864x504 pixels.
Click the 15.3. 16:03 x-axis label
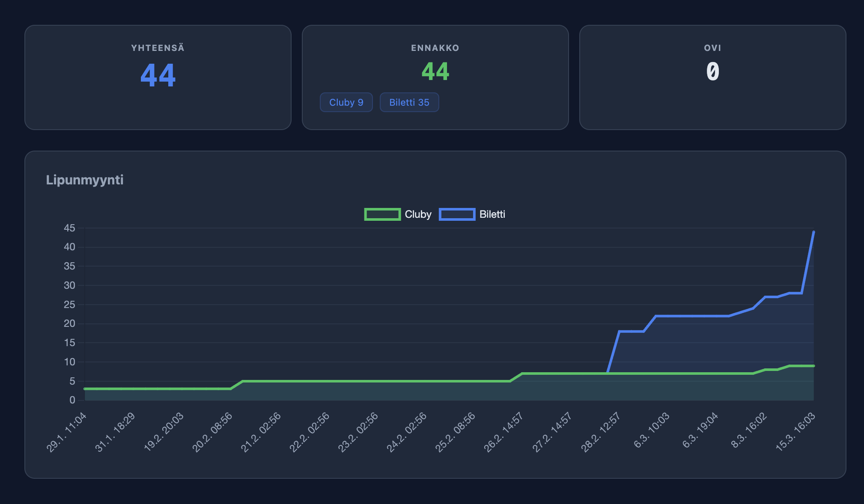pyautogui.click(x=795, y=432)
